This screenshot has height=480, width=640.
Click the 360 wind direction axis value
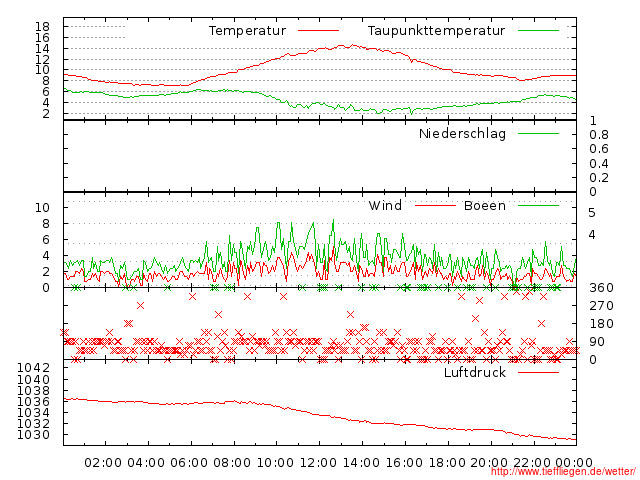click(x=601, y=288)
